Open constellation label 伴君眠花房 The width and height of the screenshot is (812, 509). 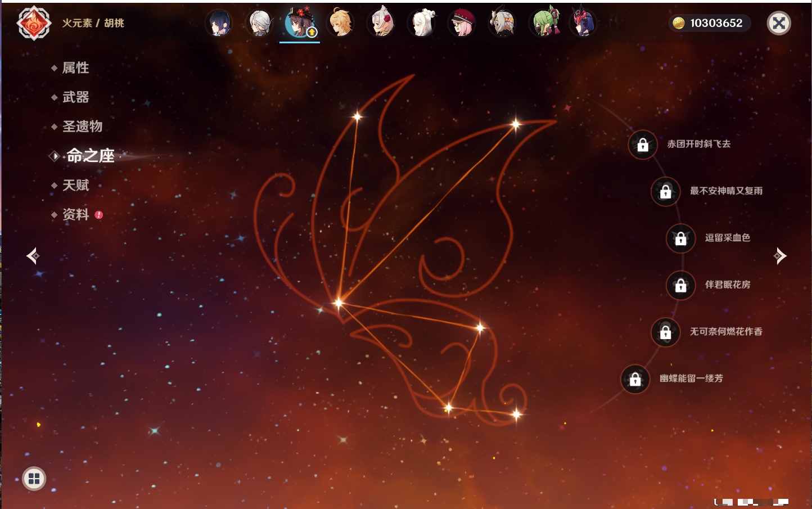tap(728, 285)
